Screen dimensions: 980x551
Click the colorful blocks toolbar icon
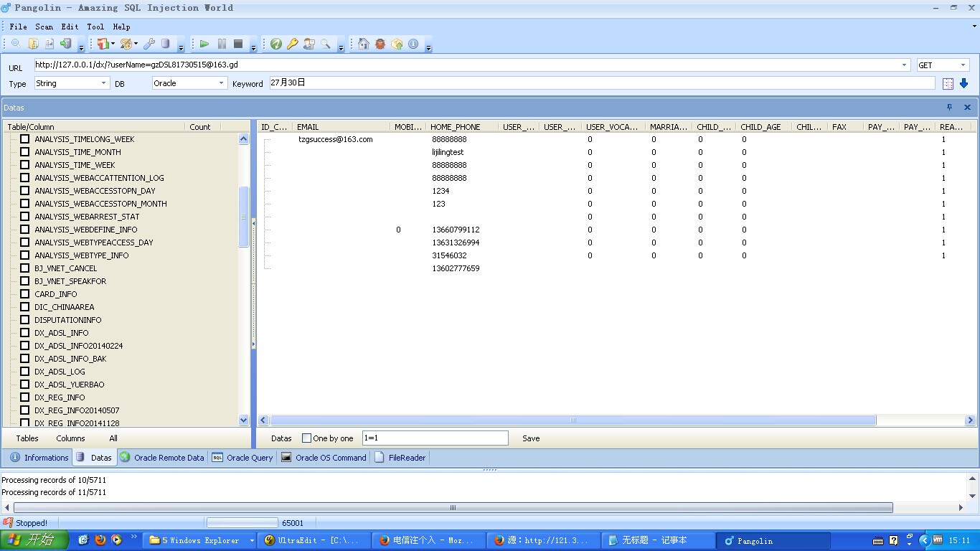pos(103,44)
